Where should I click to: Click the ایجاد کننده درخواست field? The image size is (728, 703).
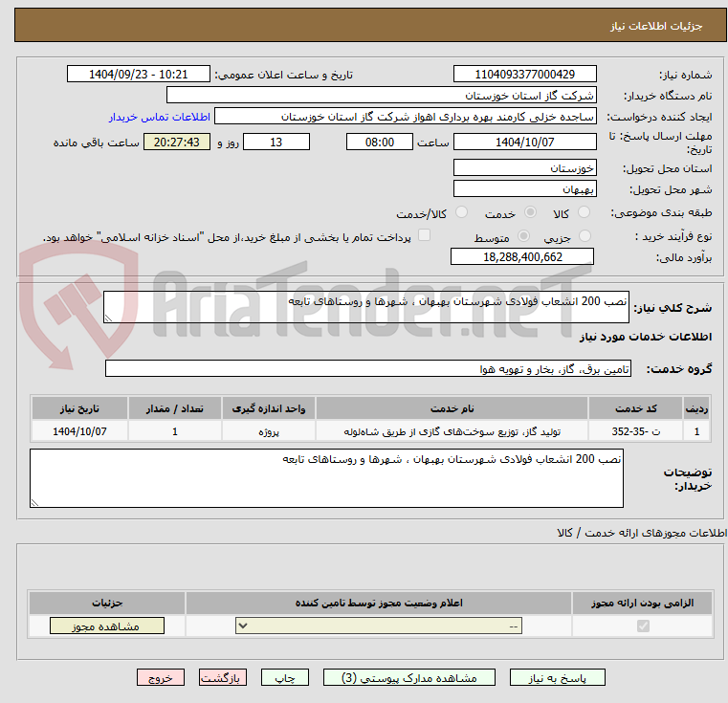406,117
